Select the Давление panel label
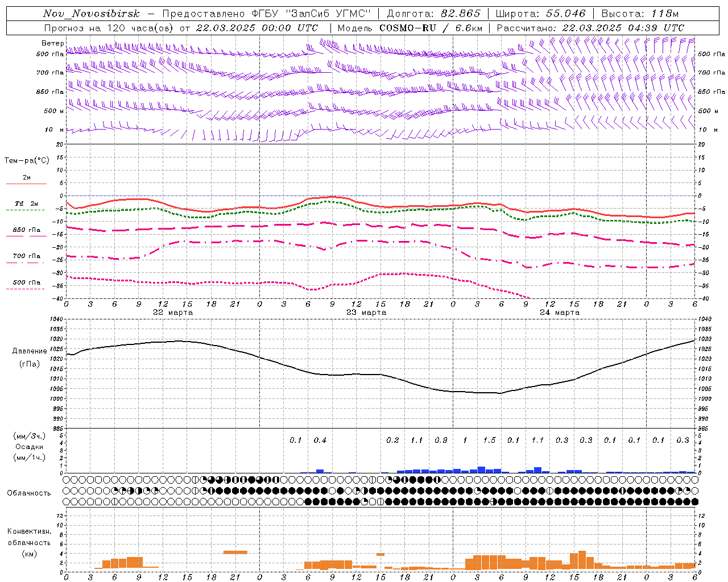This screenshot has height=582, width=728. [30, 351]
